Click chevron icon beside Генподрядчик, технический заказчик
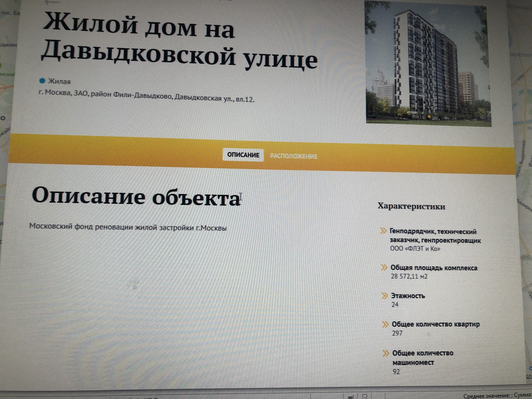This screenshot has width=532, height=399. 383,231
